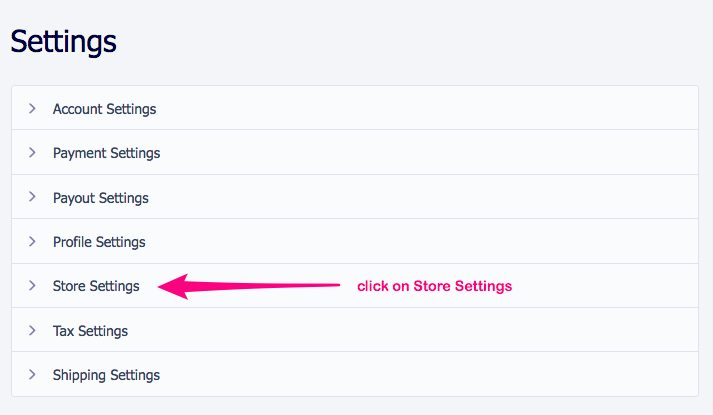This screenshot has width=713, height=415.
Task: Click the pink 'click on Store Settings' annotation
Action: click(434, 286)
